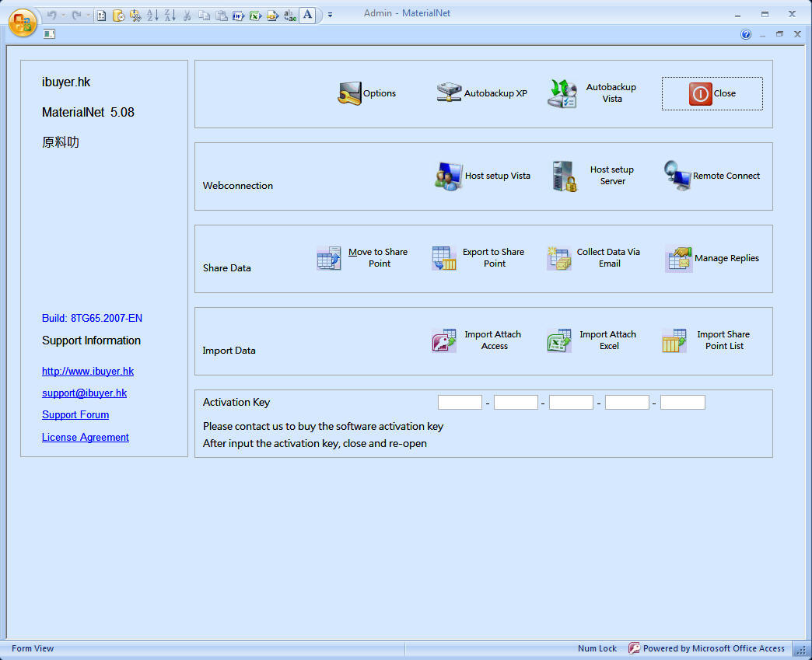The image size is (812, 660).
Task: Click the Export to Excel toolbar icon
Action: tap(254, 16)
